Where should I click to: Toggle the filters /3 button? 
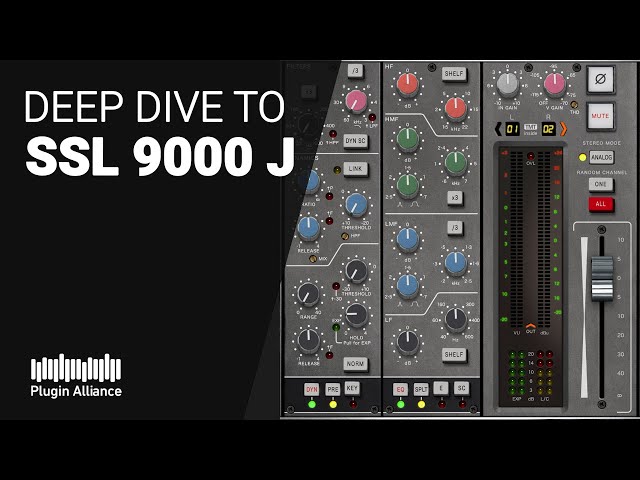[x=356, y=71]
